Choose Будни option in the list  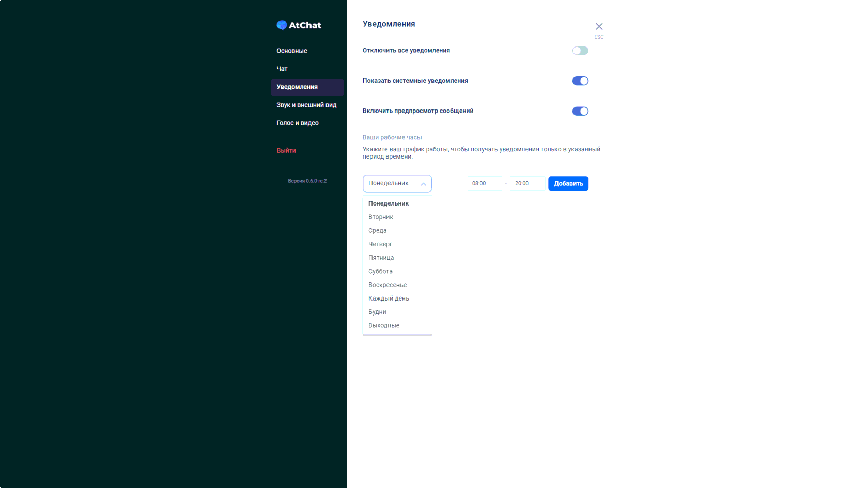tap(397, 312)
